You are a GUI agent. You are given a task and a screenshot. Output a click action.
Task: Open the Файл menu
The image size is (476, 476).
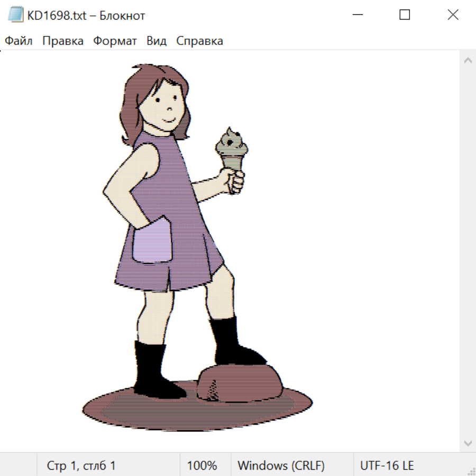pos(19,41)
